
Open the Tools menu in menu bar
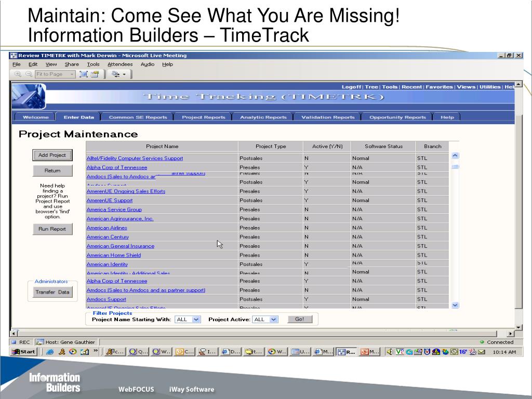tap(93, 64)
